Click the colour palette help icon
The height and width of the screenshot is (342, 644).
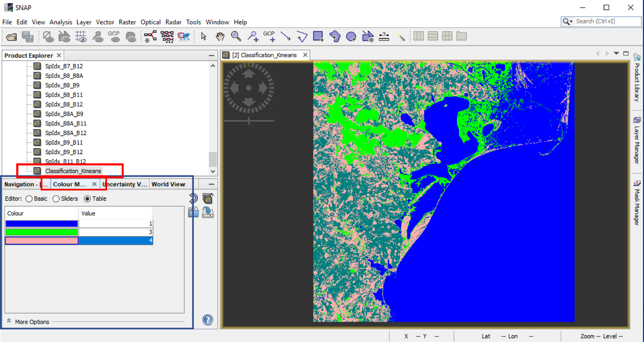point(207,320)
